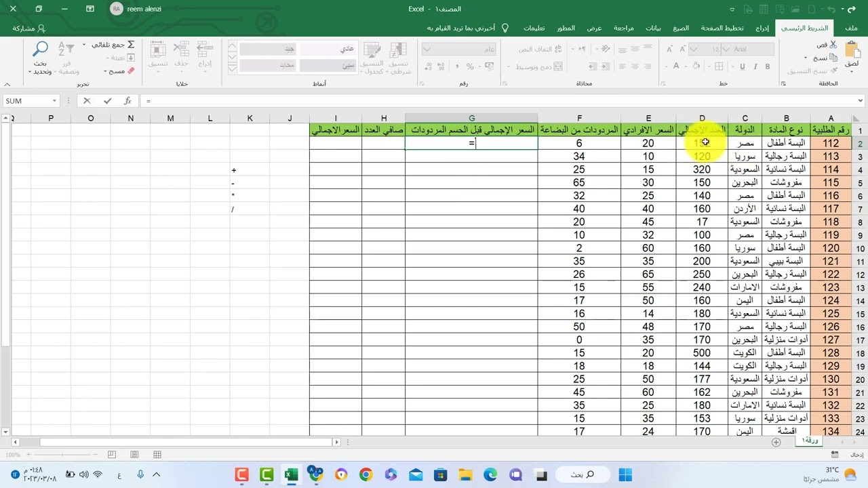
Task: Switch to Page Layout (تخطيط الصفحة) tab
Action: pos(722,28)
